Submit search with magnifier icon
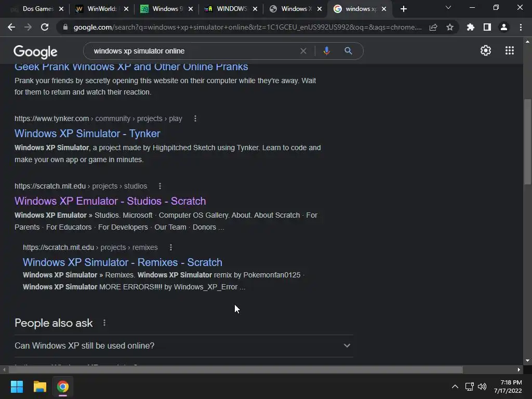532x399 pixels. (x=348, y=51)
